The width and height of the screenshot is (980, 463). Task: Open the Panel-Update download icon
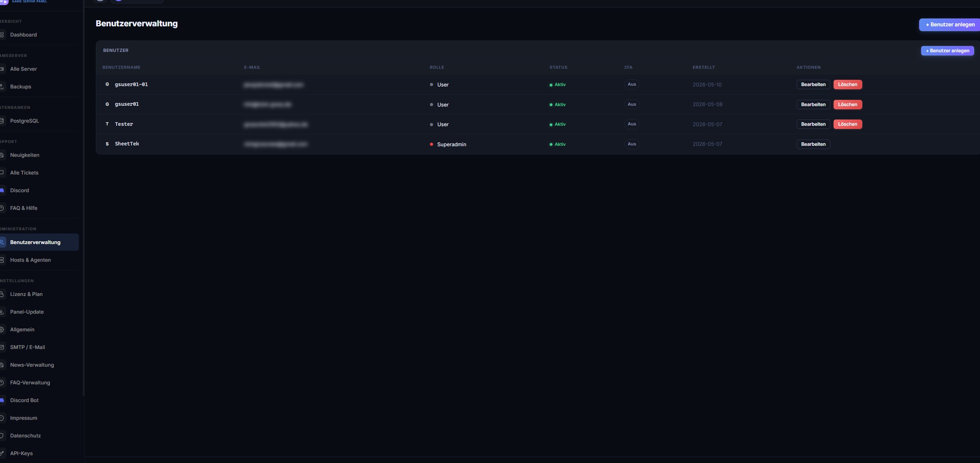pos(2,312)
